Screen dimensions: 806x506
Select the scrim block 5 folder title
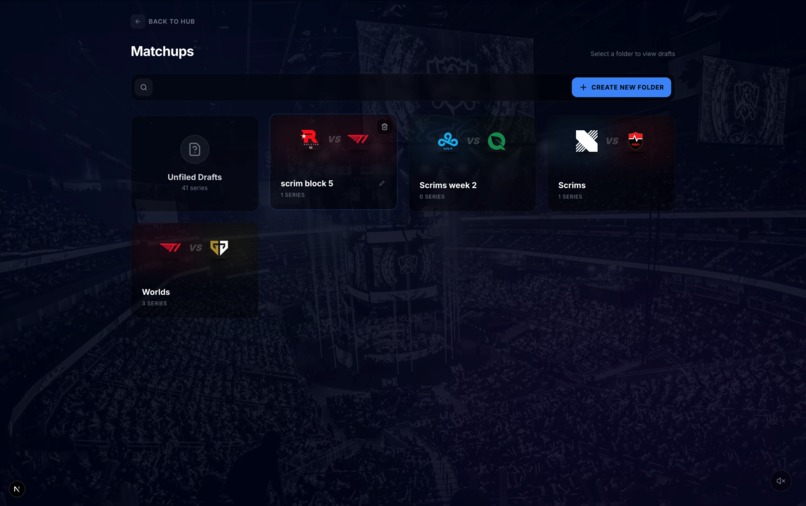tap(307, 184)
